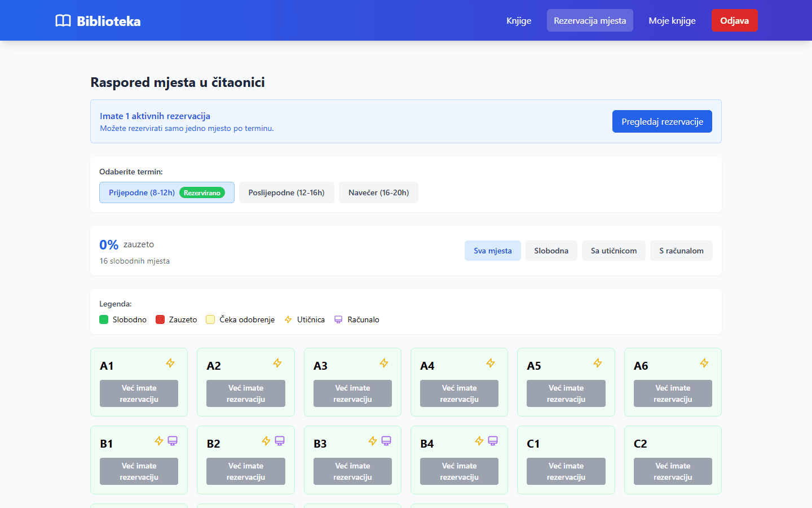Click the outlet icon on seat A5

click(x=598, y=363)
